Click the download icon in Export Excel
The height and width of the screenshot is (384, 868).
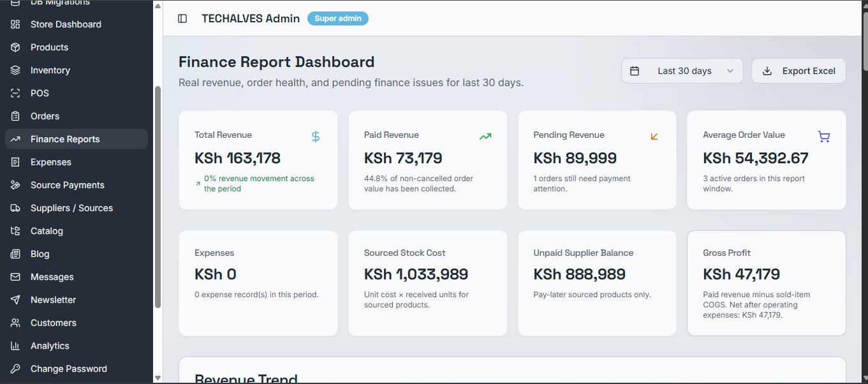[767, 71]
